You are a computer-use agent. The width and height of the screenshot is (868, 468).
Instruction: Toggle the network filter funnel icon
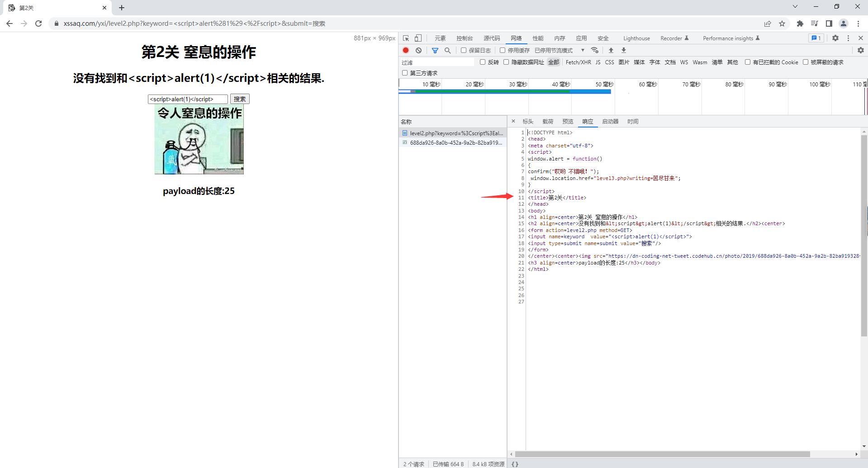[435, 50]
